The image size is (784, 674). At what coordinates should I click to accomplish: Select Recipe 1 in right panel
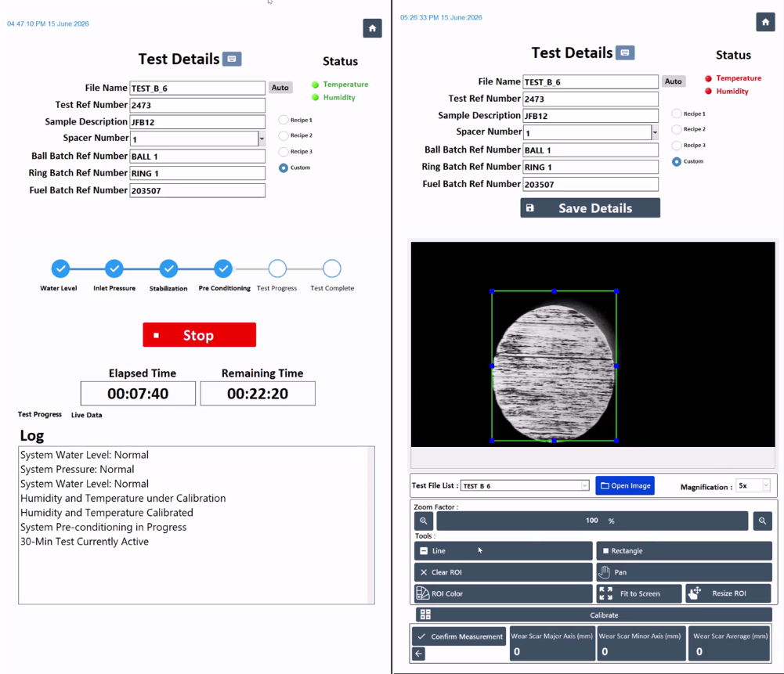tap(677, 114)
